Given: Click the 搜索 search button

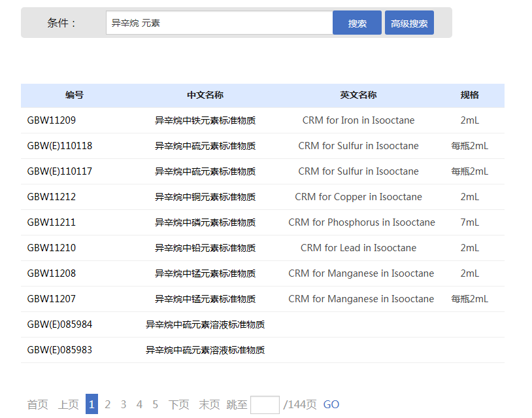Looking at the screenshot, I should tap(357, 23).
